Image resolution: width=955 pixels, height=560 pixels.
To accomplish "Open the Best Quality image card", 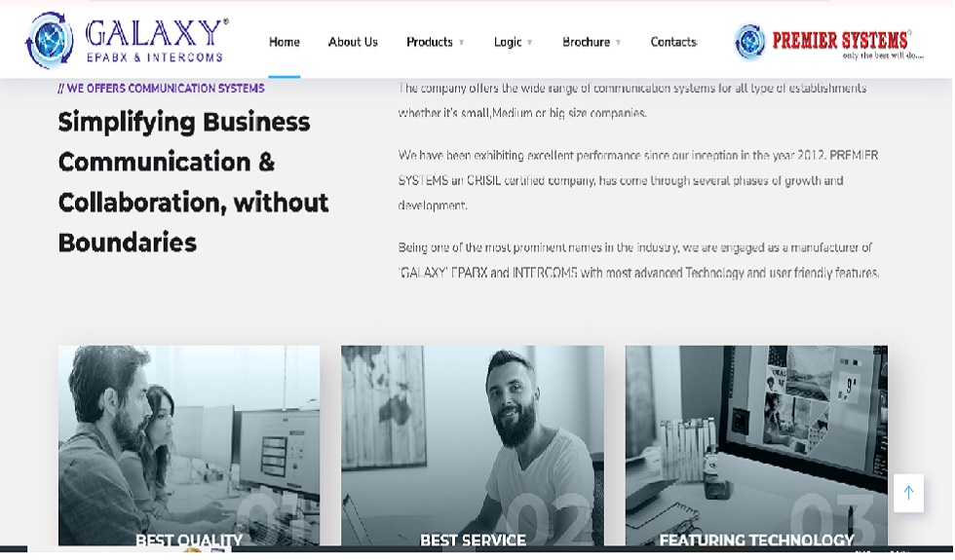I will [189, 446].
